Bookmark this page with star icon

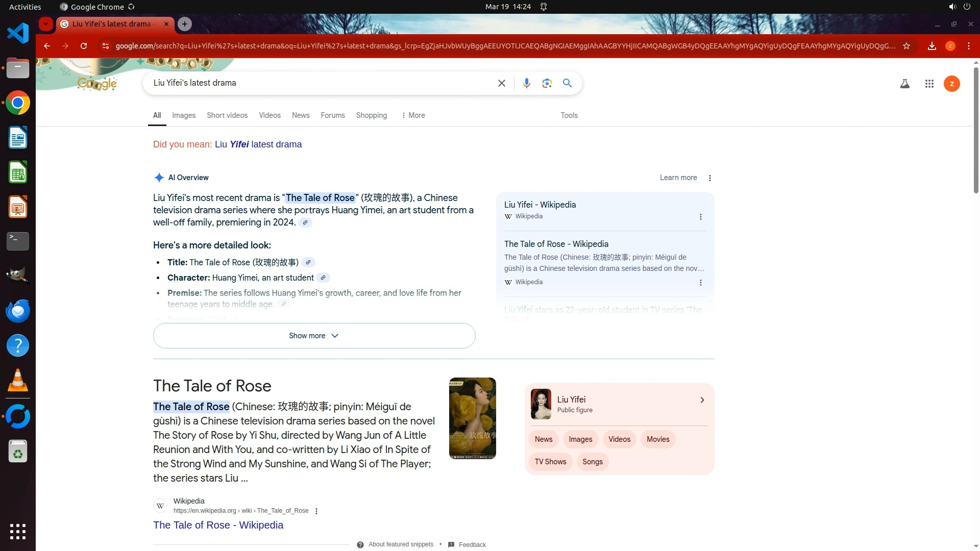pos(906,46)
